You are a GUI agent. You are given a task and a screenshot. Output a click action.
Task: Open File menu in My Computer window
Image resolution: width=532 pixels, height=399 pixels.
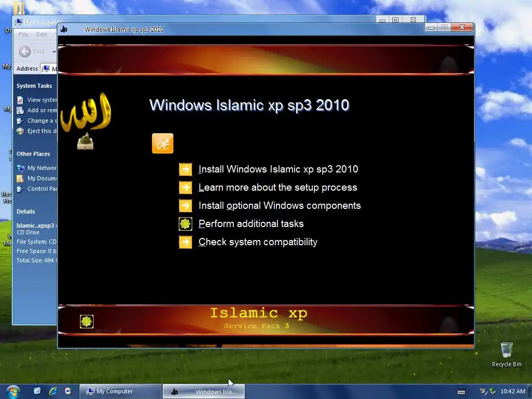click(x=23, y=34)
